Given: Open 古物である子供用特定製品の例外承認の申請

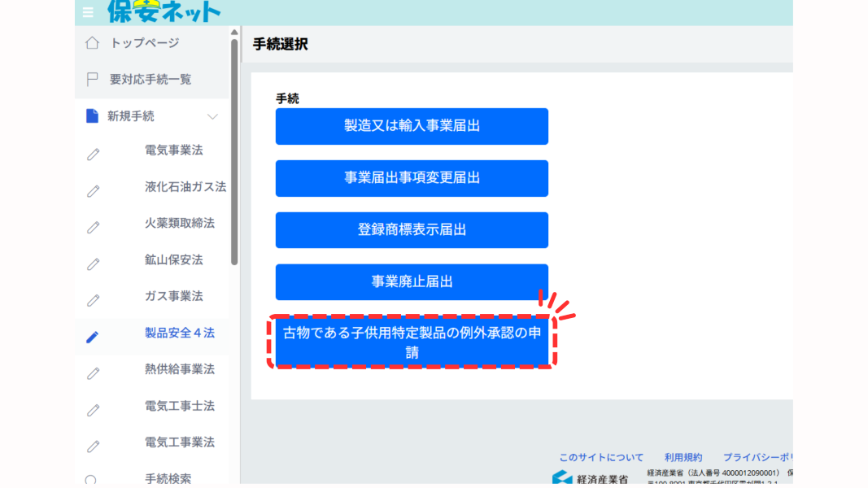Looking at the screenshot, I should pyautogui.click(x=412, y=342).
